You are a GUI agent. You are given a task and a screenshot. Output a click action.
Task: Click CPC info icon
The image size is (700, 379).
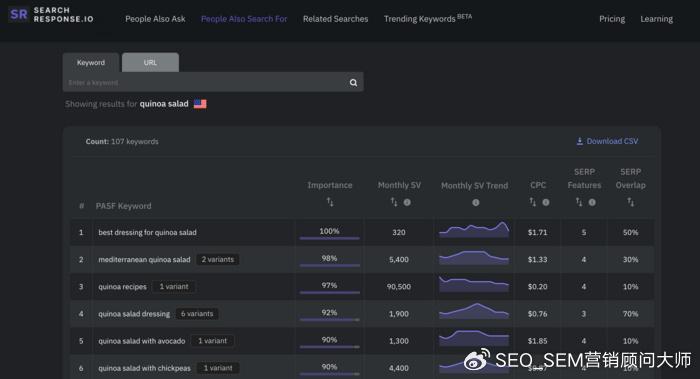pyautogui.click(x=546, y=202)
